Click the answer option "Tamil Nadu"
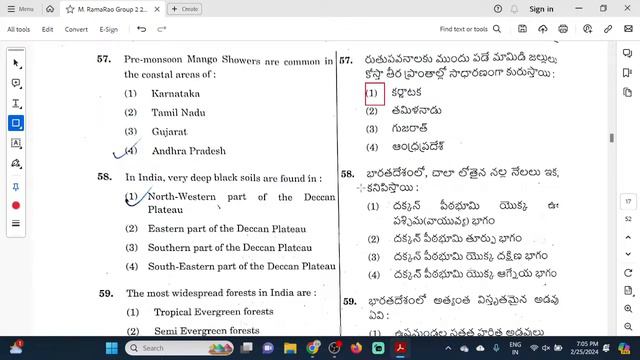This screenshot has width=640, height=360. [x=178, y=113]
